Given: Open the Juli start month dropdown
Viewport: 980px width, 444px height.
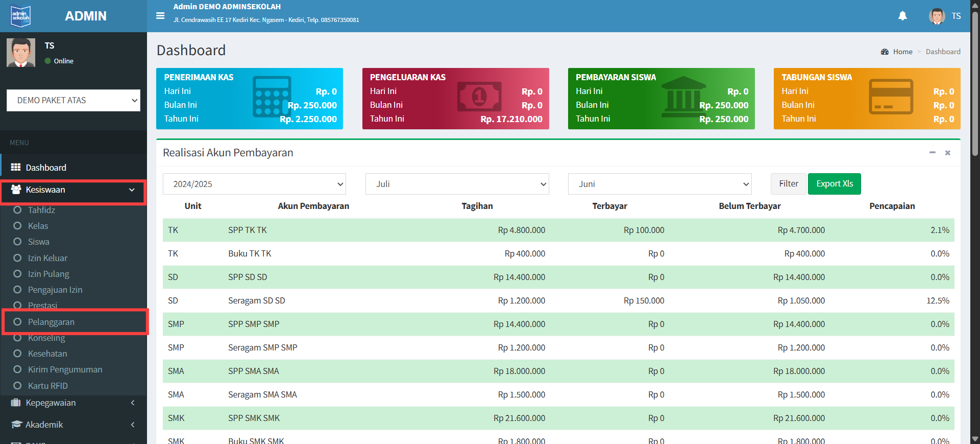Looking at the screenshot, I should coord(457,184).
